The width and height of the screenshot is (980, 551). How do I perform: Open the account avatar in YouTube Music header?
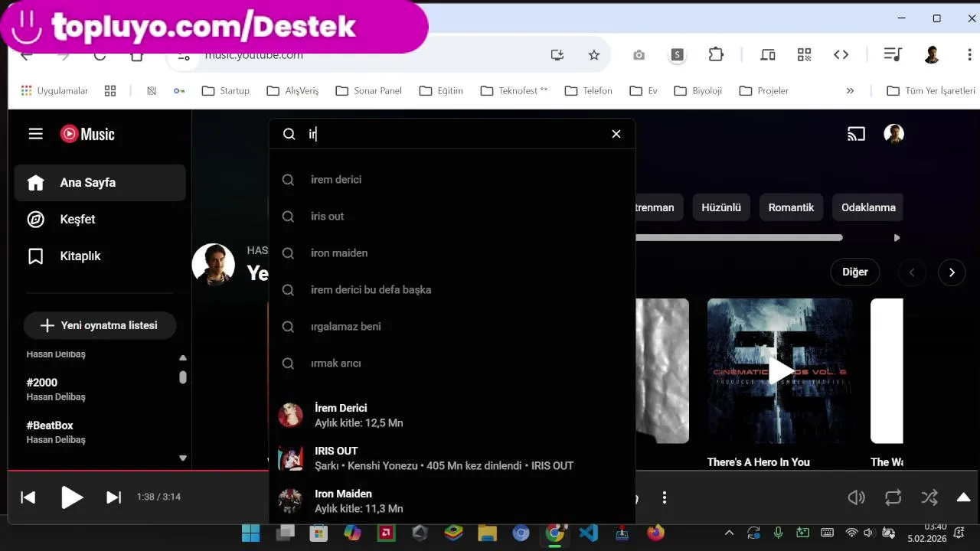pyautogui.click(x=893, y=134)
